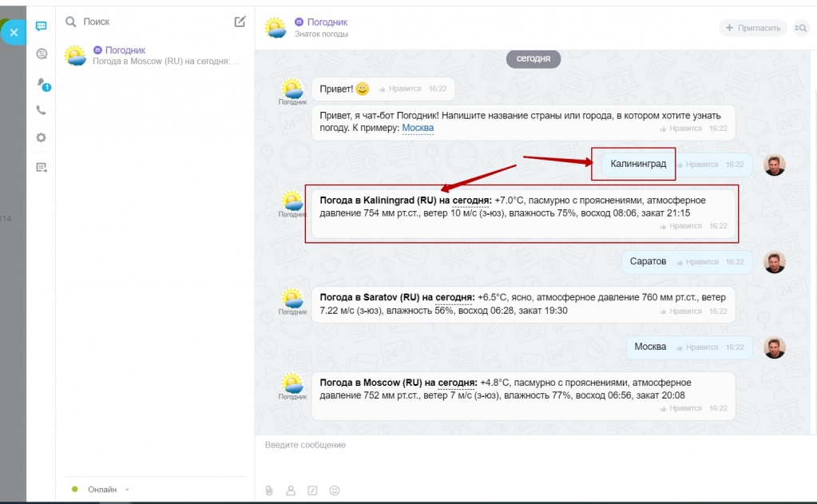Click the Погодник avatar in the chat list
The height and width of the screenshot is (504, 817).
click(76, 55)
